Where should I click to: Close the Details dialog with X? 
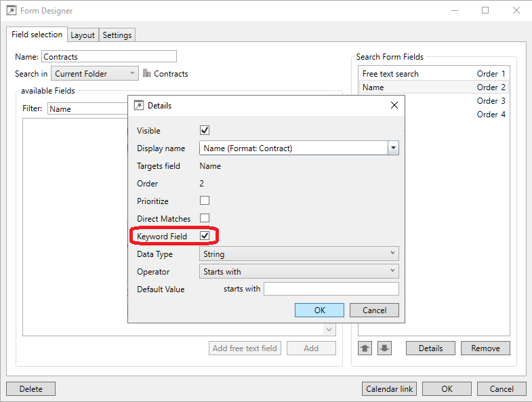click(394, 105)
